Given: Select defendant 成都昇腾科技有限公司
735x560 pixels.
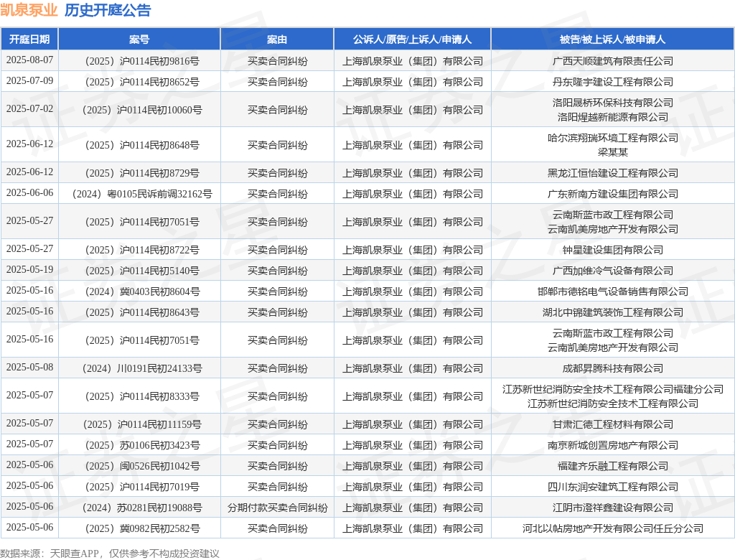Looking at the screenshot, I should (x=613, y=368).
